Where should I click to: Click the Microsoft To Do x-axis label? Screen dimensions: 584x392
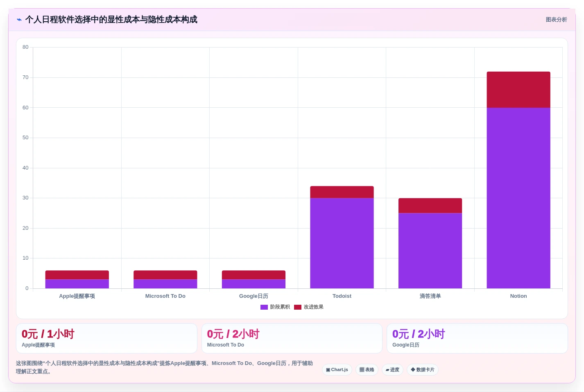pyautogui.click(x=165, y=296)
